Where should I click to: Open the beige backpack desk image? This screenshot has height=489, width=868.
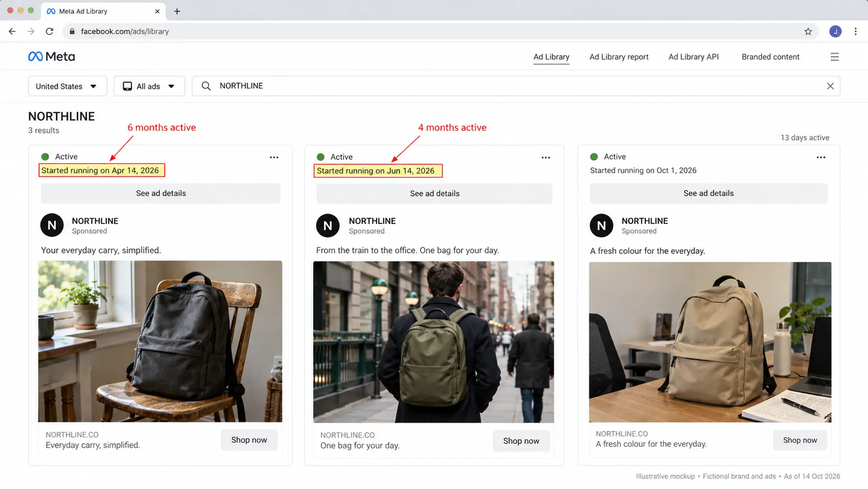(710, 342)
